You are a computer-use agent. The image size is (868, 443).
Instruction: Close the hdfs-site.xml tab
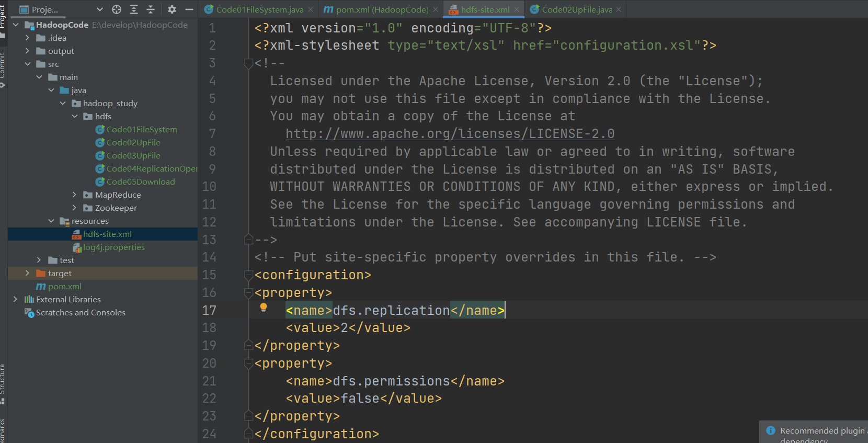[x=517, y=9]
